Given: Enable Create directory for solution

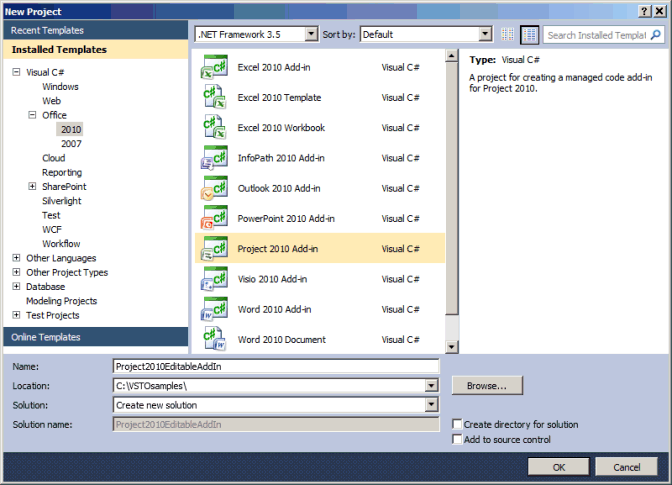Looking at the screenshot, I should pos(457,424).
